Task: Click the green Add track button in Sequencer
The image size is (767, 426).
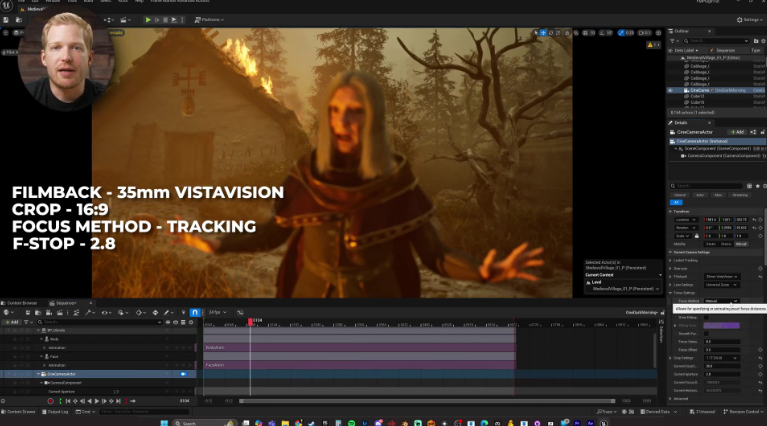Action: coord(11,322)
